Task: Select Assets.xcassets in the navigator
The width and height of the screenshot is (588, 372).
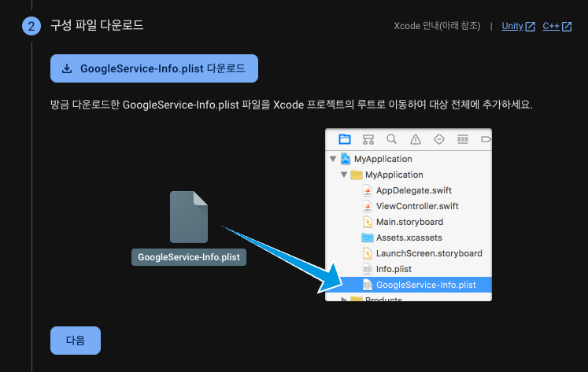Action: coord(409,238)
